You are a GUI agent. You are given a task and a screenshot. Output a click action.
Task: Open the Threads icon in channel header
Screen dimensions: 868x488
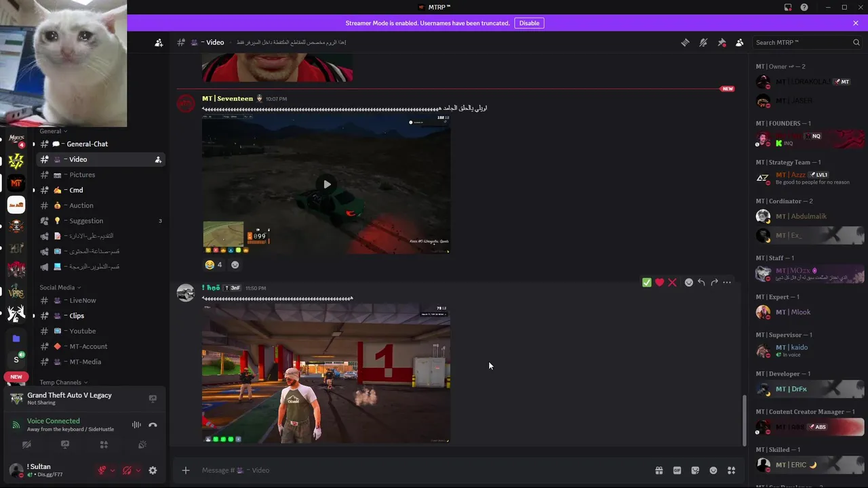click(x=685, y=42)
